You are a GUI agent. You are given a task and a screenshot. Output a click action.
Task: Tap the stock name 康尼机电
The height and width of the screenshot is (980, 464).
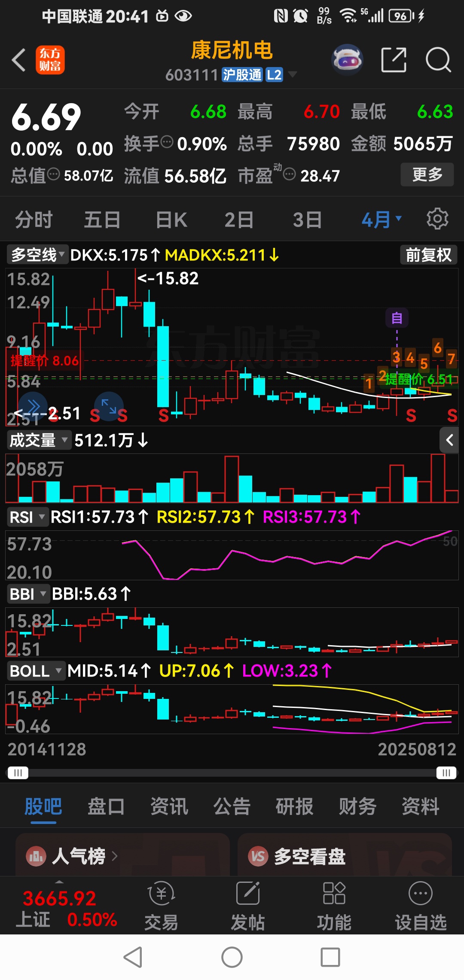(x=232, y=50)
